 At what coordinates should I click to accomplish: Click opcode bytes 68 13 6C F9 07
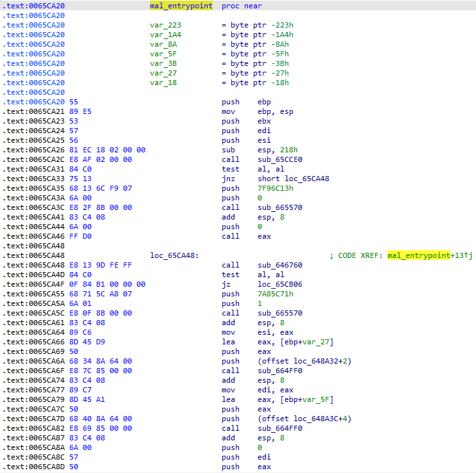(x=101, y=188)
